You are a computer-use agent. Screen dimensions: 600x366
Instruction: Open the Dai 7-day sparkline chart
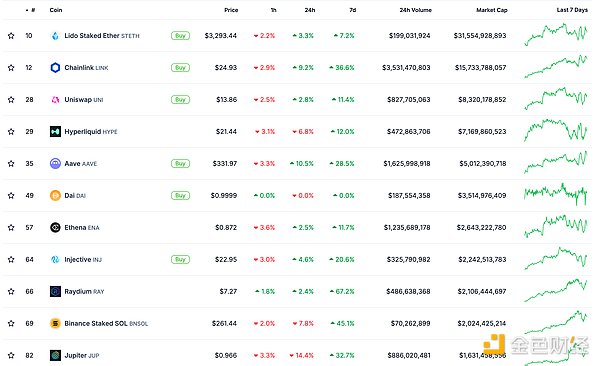tap(555, 194)
